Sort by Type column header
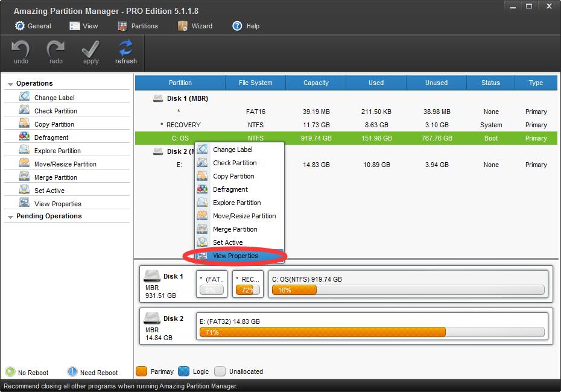 [536, 83]
